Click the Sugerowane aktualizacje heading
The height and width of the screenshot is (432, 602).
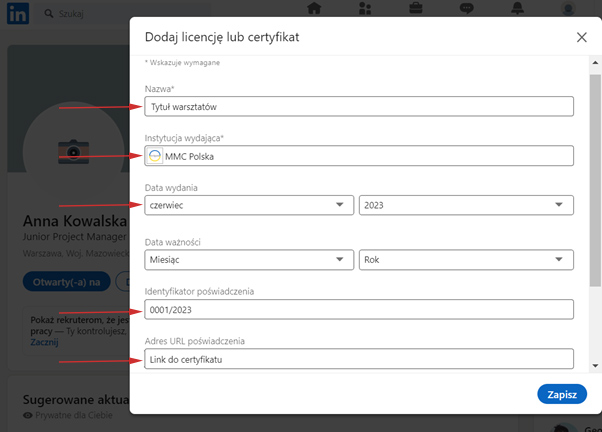coord(76,400)
